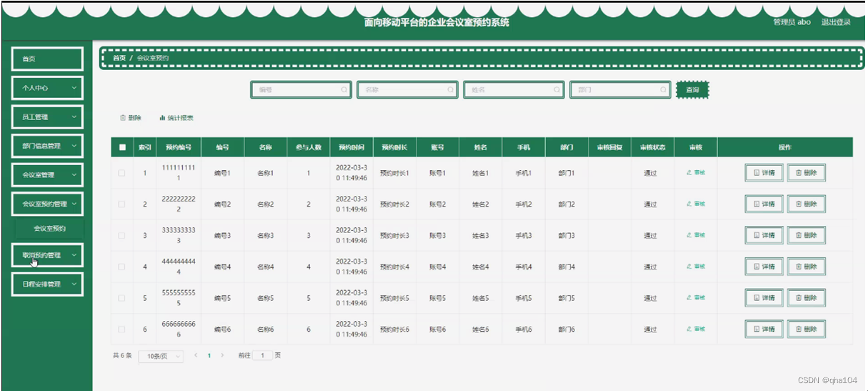Expand the 员工管理 sidebar menu
The height and width of the screenshot is (391, 868).
pos(48,117)
